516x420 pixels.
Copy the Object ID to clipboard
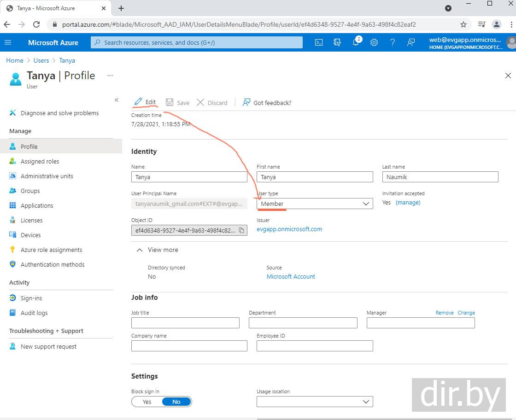pos(241,230)
